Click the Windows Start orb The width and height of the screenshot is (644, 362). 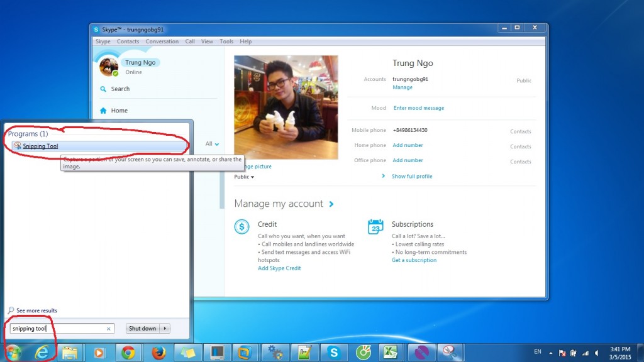[13, 353]
